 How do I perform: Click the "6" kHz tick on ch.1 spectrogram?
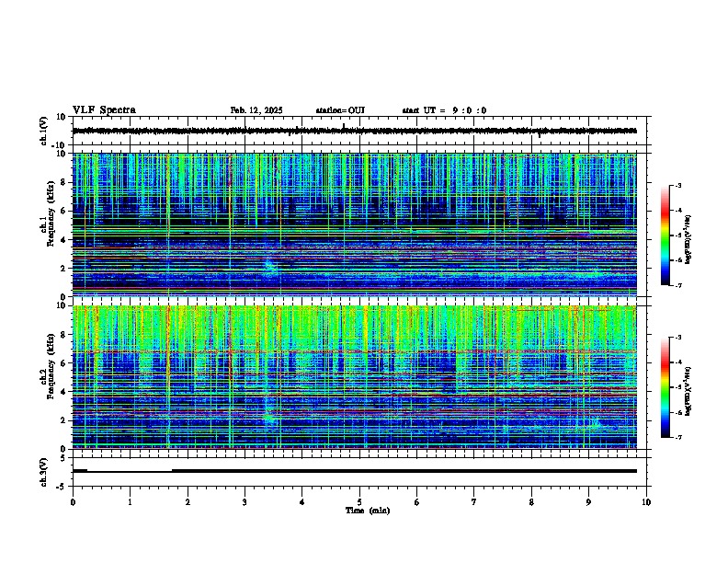(63, 211)
